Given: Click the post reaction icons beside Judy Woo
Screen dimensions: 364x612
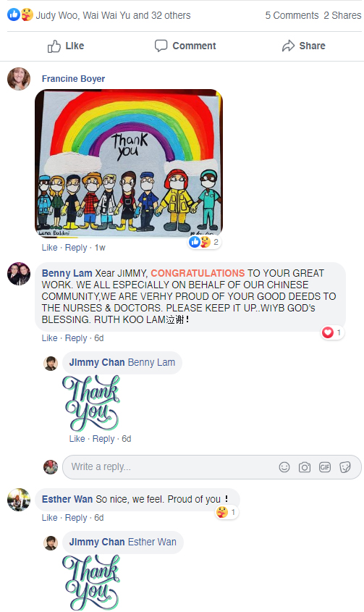Looking at the screenshot, I should tap(20, 15).
